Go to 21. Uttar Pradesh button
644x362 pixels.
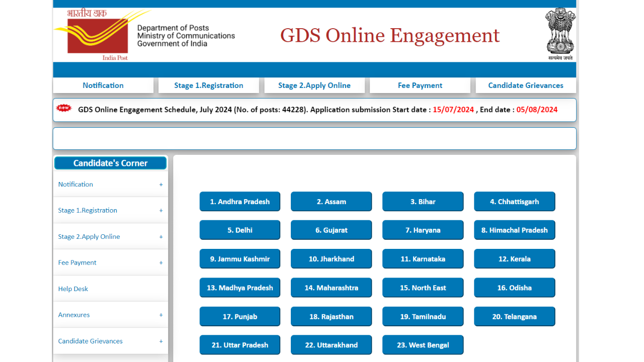click(x=240, y=345)
